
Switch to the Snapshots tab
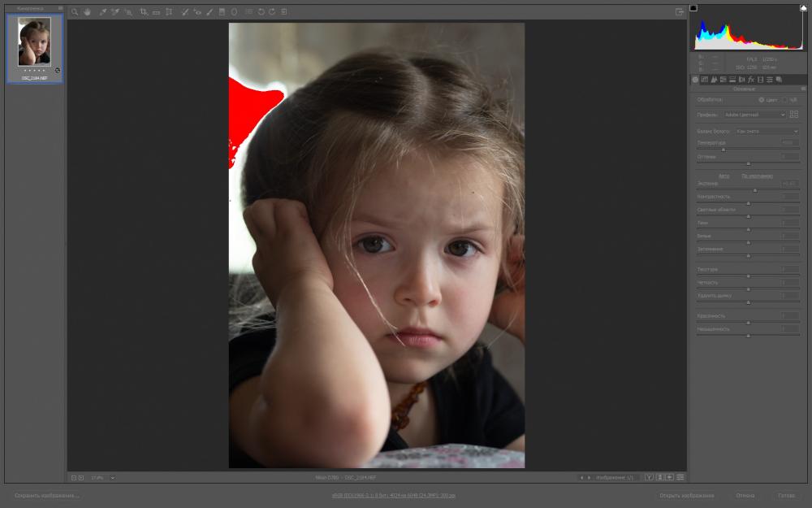(780, 80)
